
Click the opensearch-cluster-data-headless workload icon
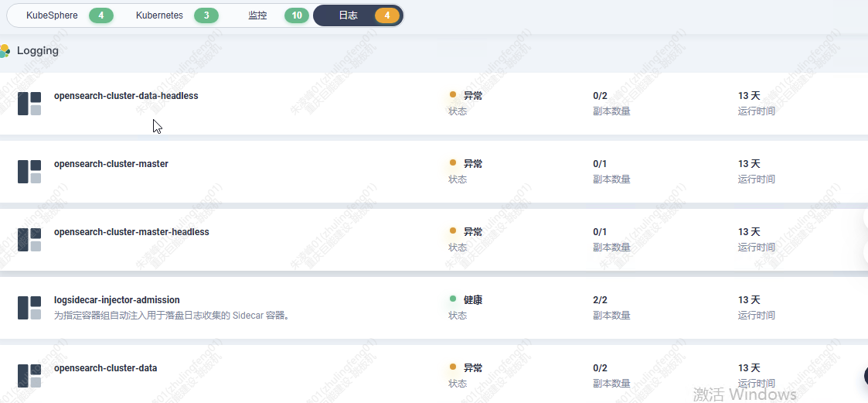tap(29, 104)
